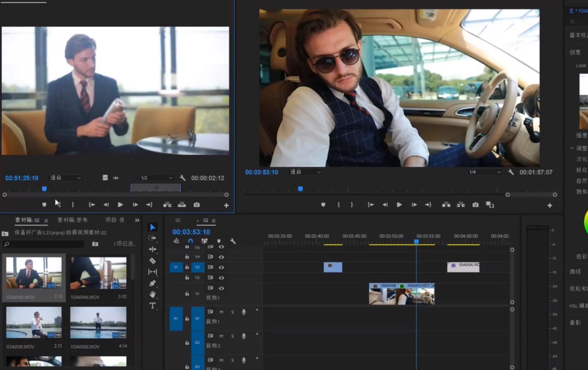Switch to the 素材箱: 参考 tab
This screenshot has width=588, height=370.
(73, 220)
